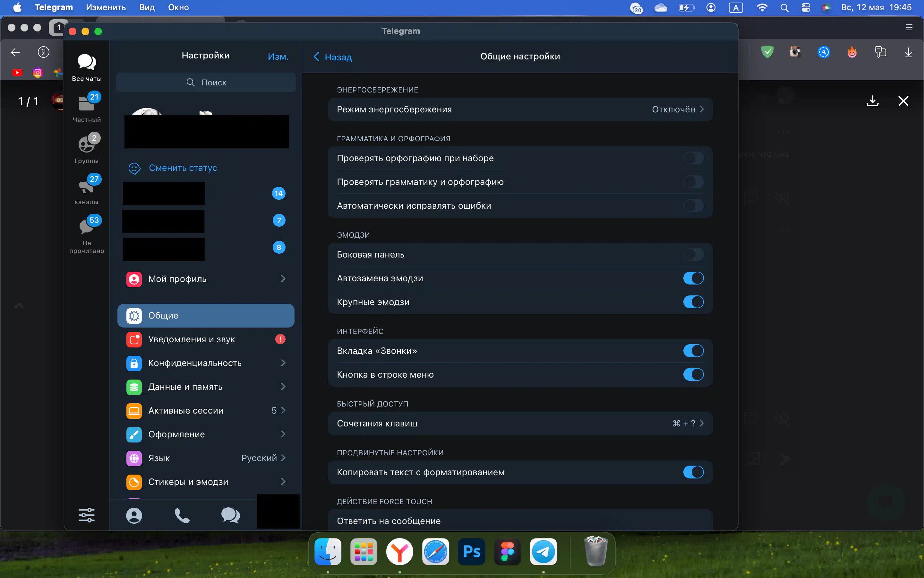Open Язык Русский language setting
The image size is (924, 578).
click(206, 458)
